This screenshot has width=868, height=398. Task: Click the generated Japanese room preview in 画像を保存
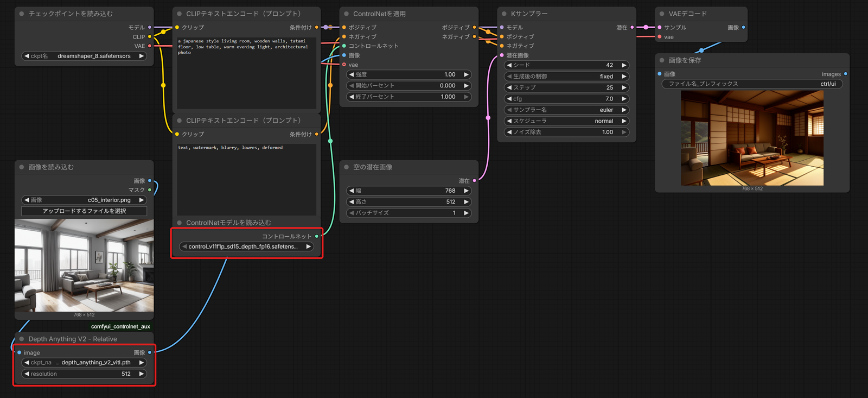(x=752, y=138)
